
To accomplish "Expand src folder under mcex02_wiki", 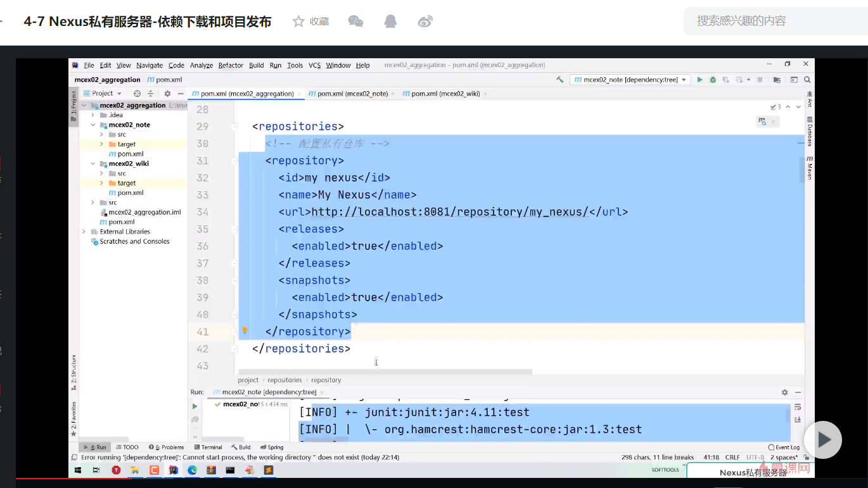I will tap(101, 173).
